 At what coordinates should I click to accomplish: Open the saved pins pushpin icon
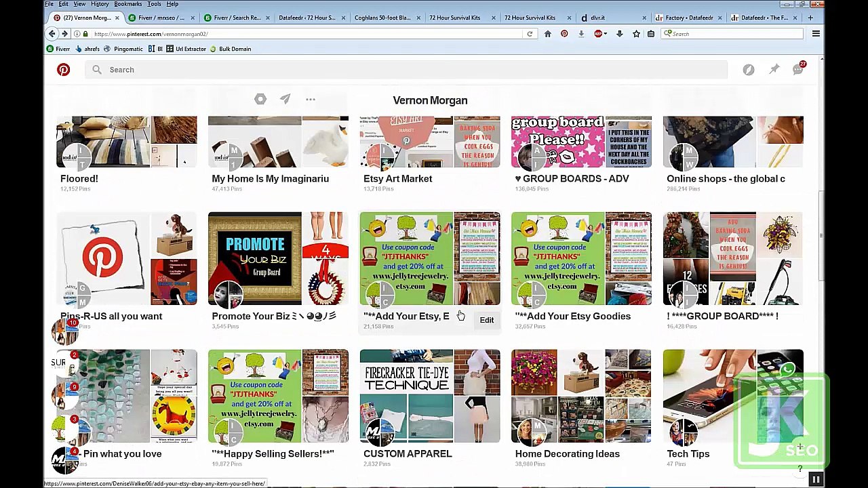coord(774,69)
